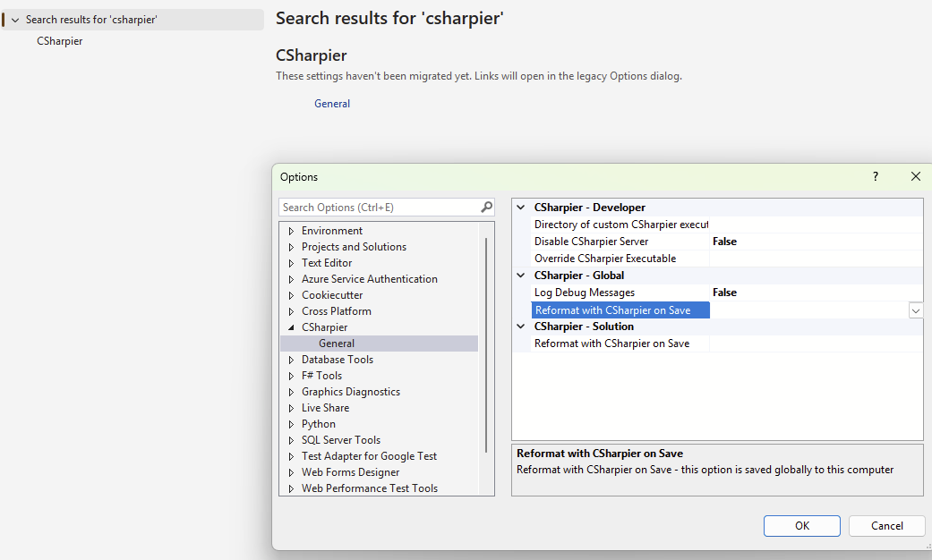The width and height of the screenshot is (932, 560).
Task: Collapse the CSharpier tree node arrow
Action: pos(291,327)
